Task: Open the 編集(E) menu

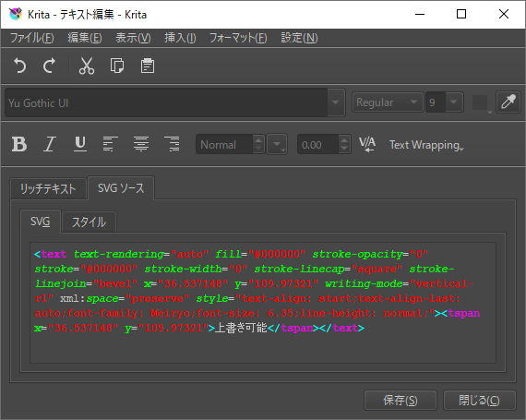Action: pyautogui.click(x=85, y=38)
